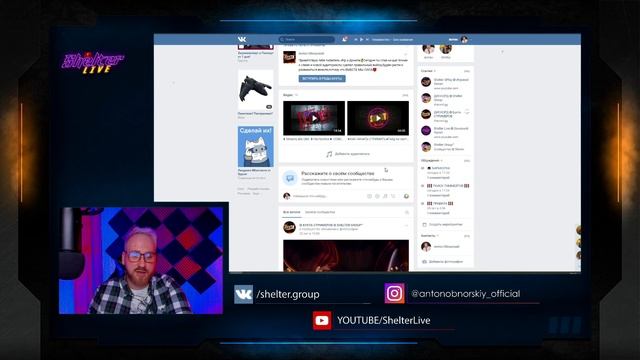The height and width of the screenshot is (360, 640).
Task: Click the edit link of the Videos section
Action: 405,95
